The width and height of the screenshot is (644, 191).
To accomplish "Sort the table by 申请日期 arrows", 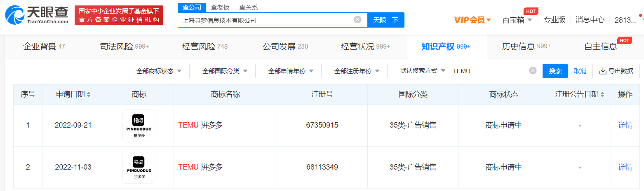I will click(89, 95).
